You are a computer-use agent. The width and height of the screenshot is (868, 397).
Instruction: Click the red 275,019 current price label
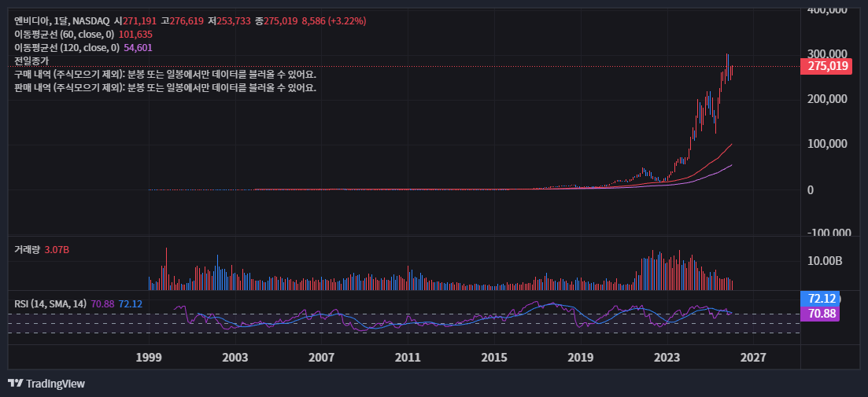tap(828, 66)
